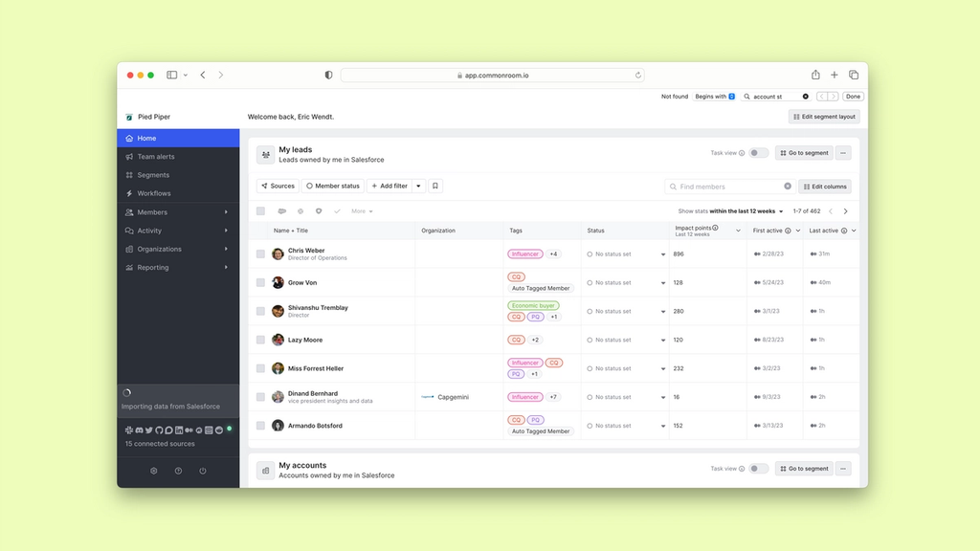
Task: Click the Sources filter button
Action: tap(278, 186)
